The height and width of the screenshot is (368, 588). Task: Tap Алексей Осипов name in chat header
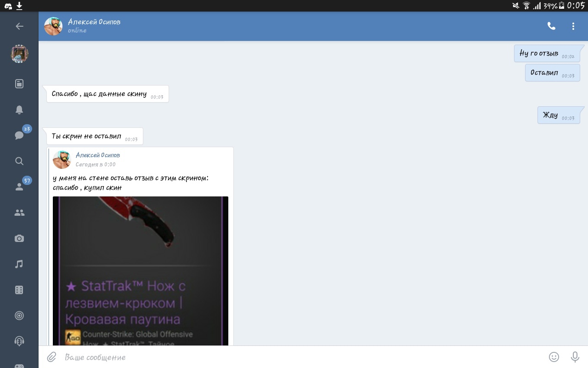(x=94, y=22)
